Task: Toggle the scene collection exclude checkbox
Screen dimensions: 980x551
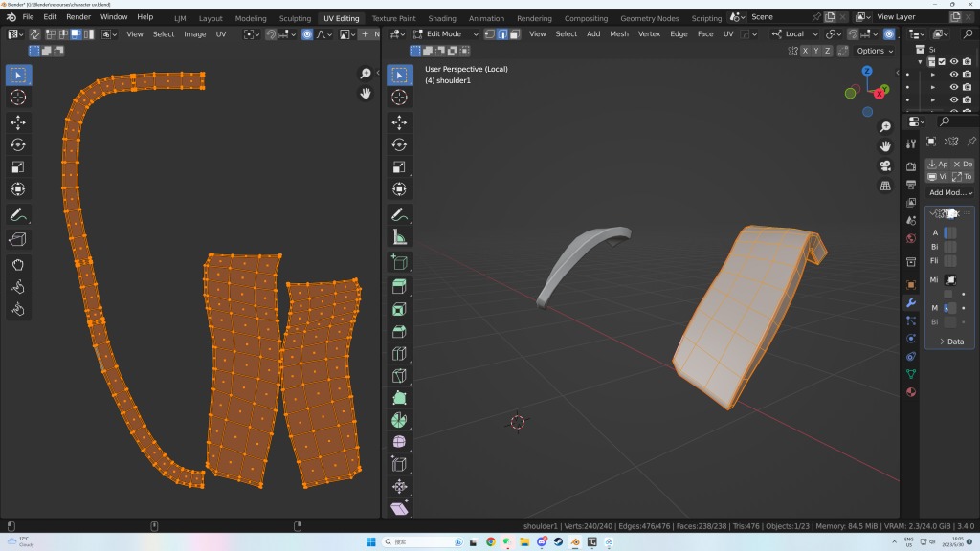Action: point(942,62)
